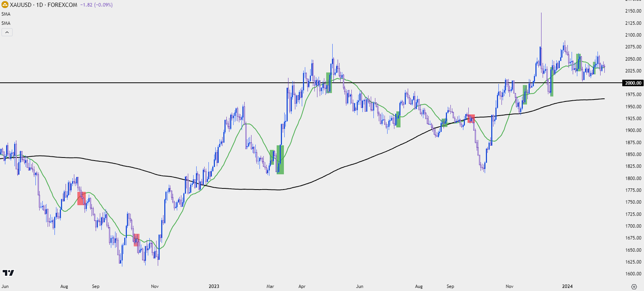Click the 2024 label on time axis

567,286
